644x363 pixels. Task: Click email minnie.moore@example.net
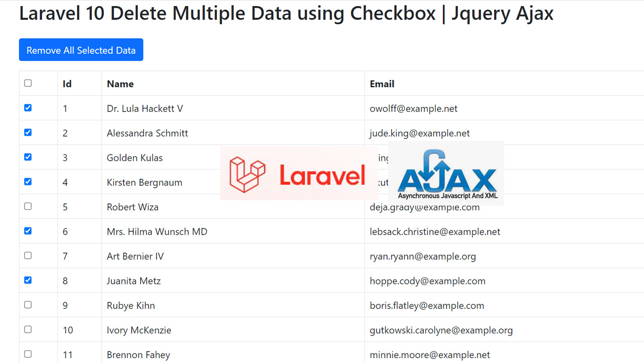[x=430, y=355]
